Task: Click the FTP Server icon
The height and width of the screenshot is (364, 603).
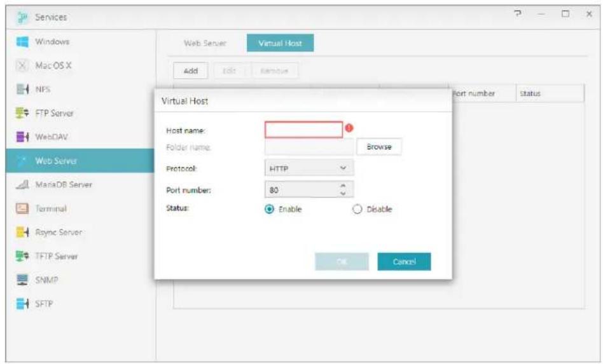Action: pos(22,113)
